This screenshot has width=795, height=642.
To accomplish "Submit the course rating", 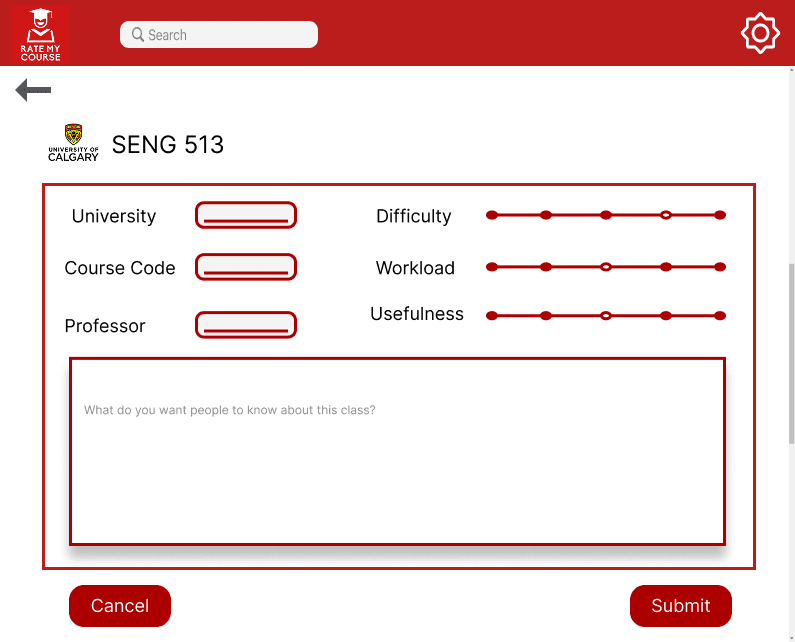I will 680,606.
